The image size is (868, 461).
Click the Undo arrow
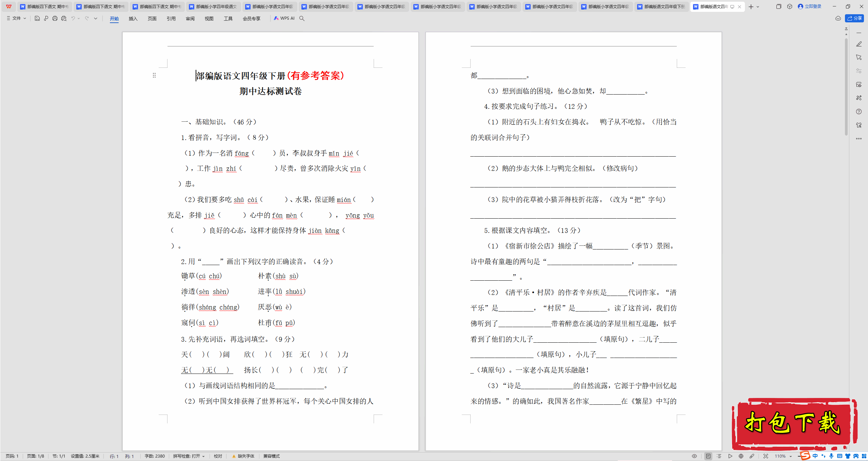[x=73, y=18]
